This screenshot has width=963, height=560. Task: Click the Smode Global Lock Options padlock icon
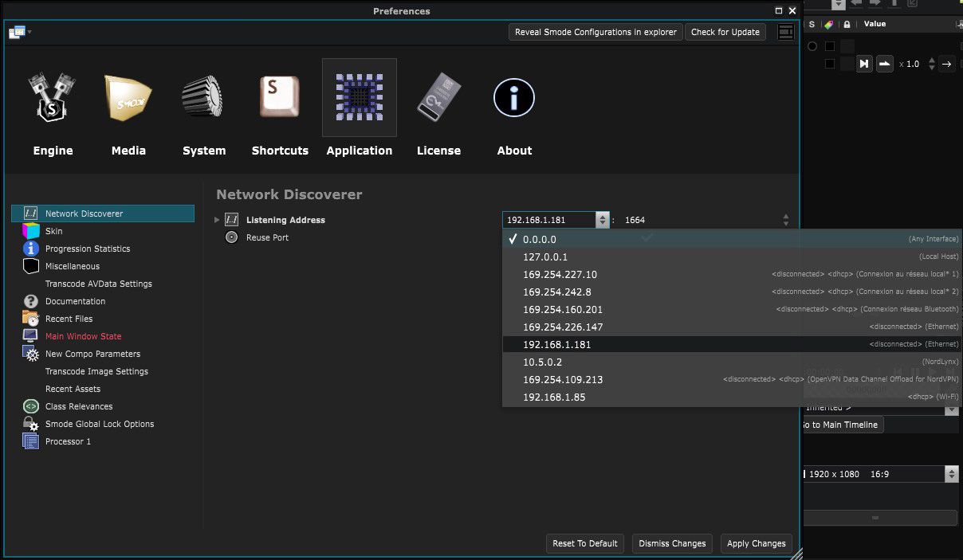click(x=31, y=424)
